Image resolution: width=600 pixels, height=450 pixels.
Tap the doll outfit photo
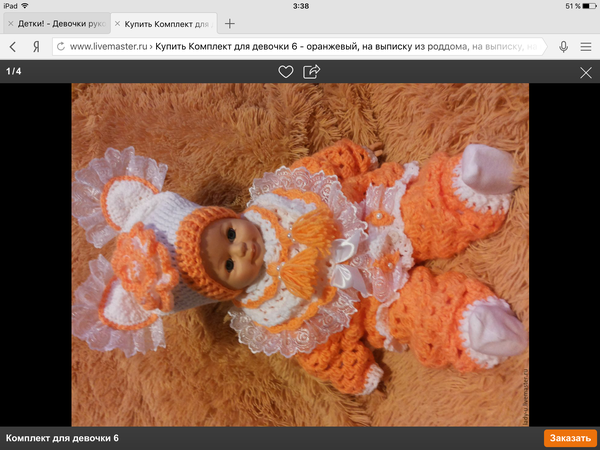point(300,255)
